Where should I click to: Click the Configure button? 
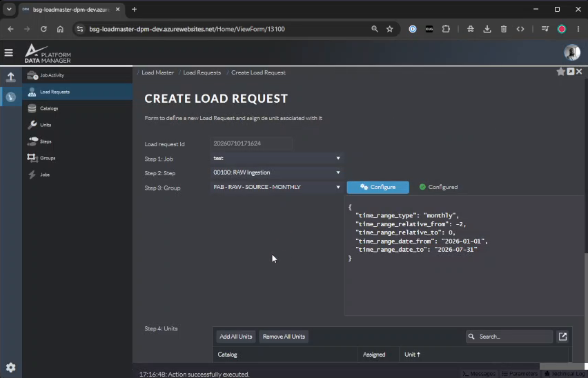pyautogui.click(x=378, y=188)
